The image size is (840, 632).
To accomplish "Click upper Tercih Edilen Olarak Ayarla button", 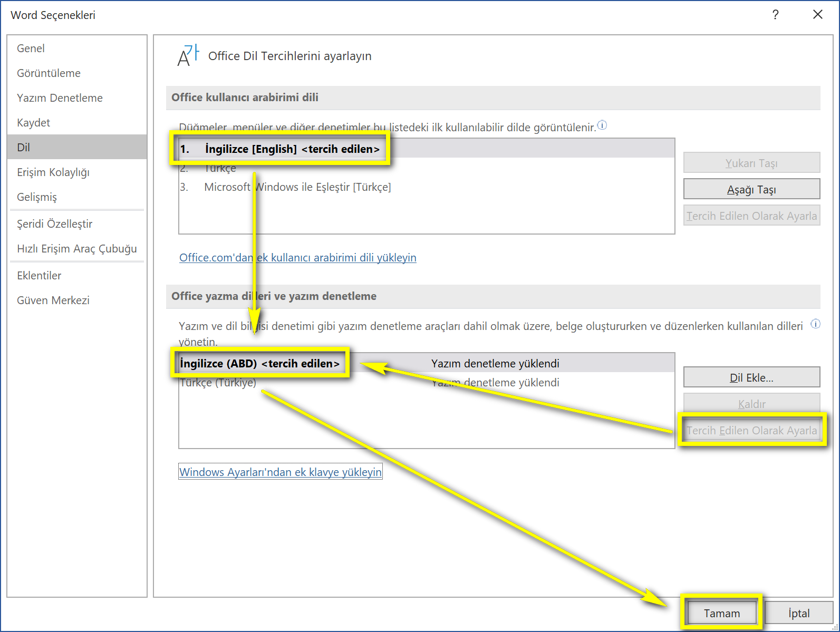I will [751, 216].
